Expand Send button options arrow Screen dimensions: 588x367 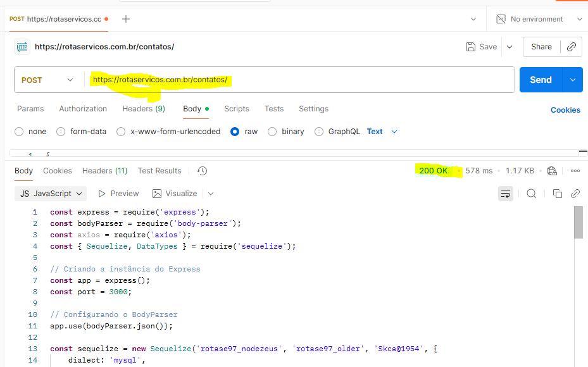pyautogui.click(x=573, y=80)
